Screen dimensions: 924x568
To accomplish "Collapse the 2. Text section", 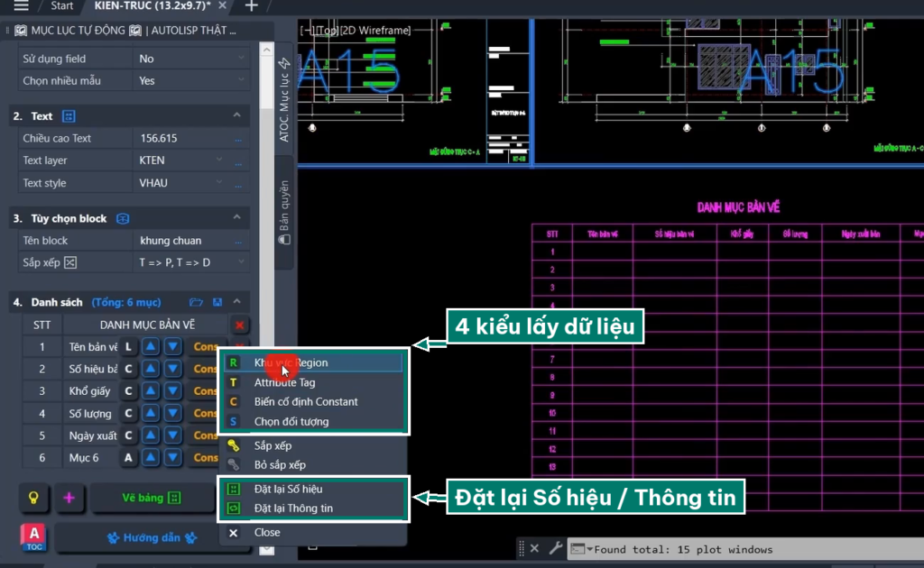I will pyautogui.click(x=237, y=115).
